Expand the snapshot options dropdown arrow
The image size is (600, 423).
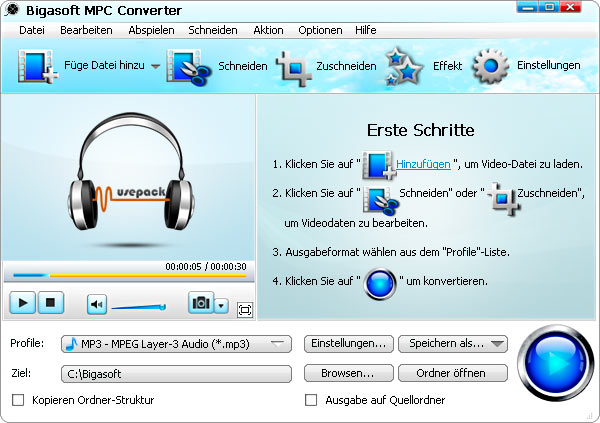(222, 305)
